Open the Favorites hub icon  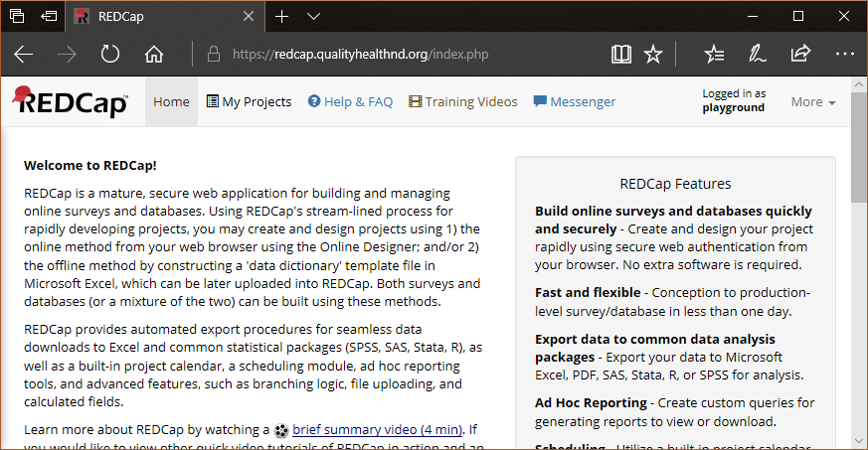click(x=714, y=55)
